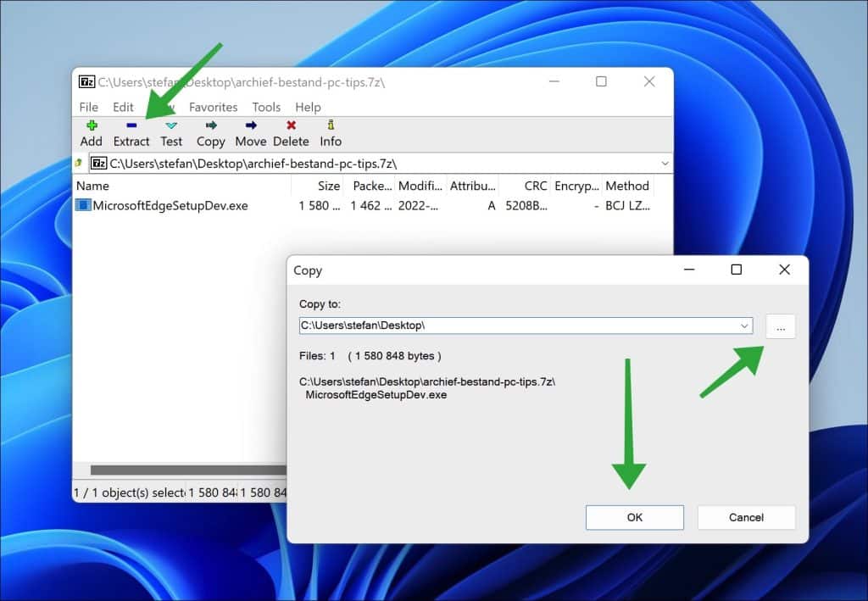
Task: Confirm copying with the OK button
Action: [634, 517]
